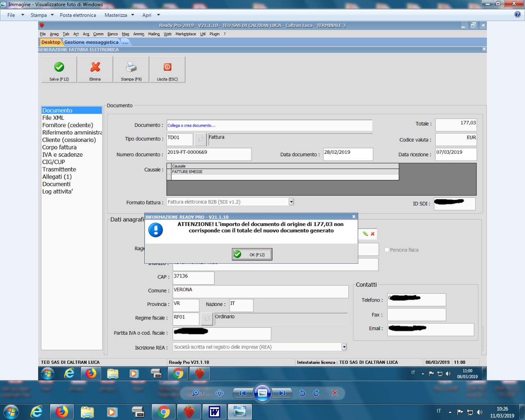
Task: Click the Data documento field 28/02/2019
Action: [348, 154]
